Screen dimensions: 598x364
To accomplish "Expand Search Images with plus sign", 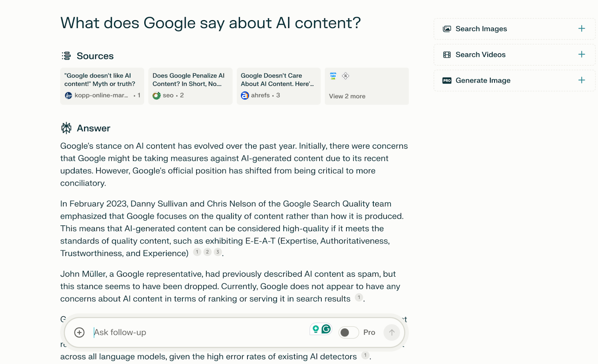I will pos(582,29).
